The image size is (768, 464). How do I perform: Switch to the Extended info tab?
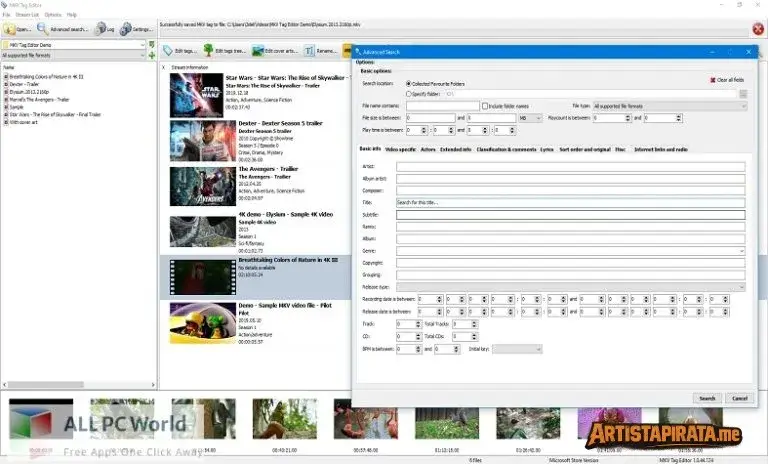tap(456, 149)
